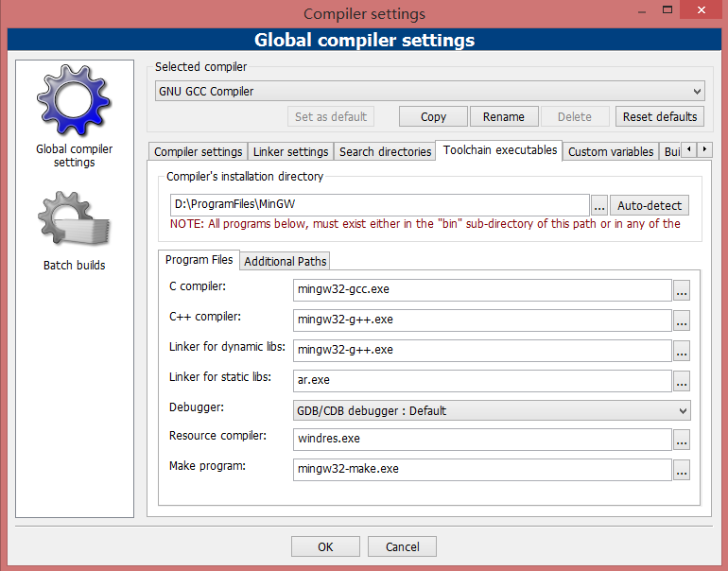
Task: Browse for make program executable
Action: (682, 470)
